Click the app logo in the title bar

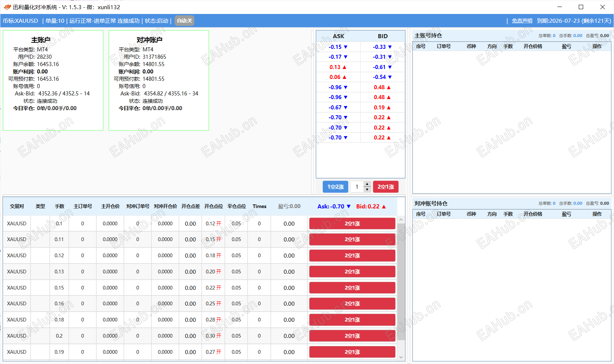click(x=7, y=7)
